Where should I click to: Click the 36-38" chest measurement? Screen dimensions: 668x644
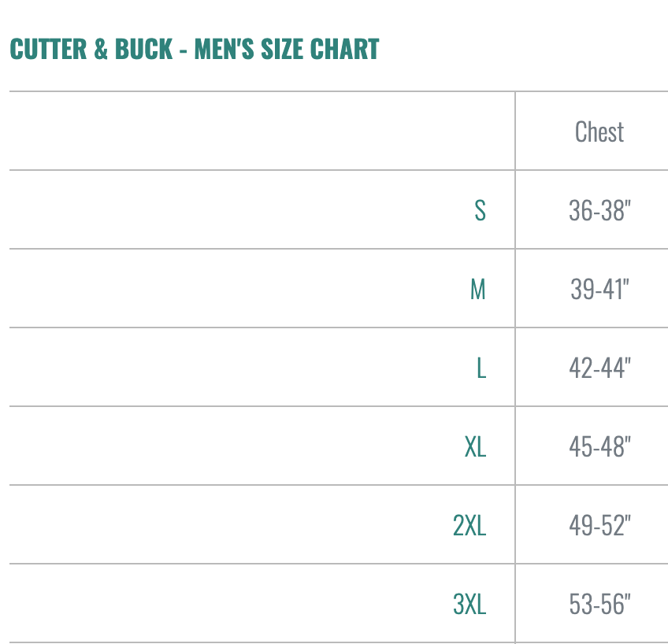tap(599, 210)
